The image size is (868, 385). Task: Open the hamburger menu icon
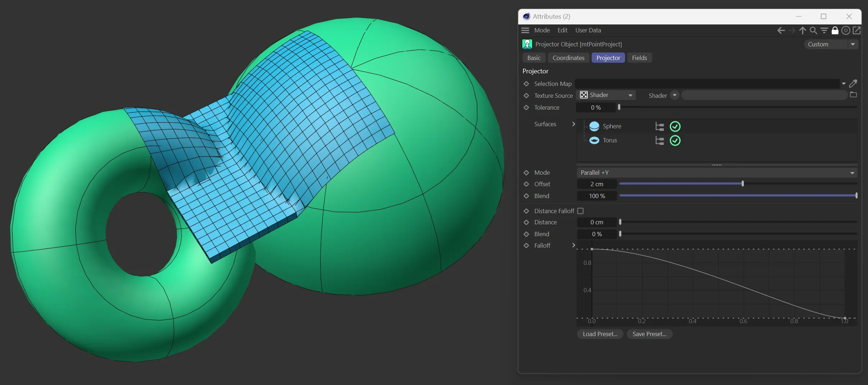pyautogui.click(x=525, y=31)
